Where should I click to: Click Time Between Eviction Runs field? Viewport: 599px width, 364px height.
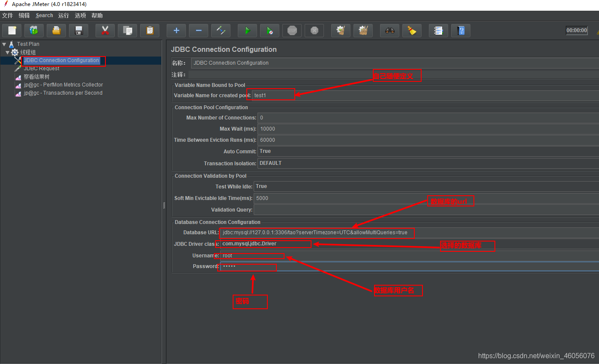click(428, 140)
